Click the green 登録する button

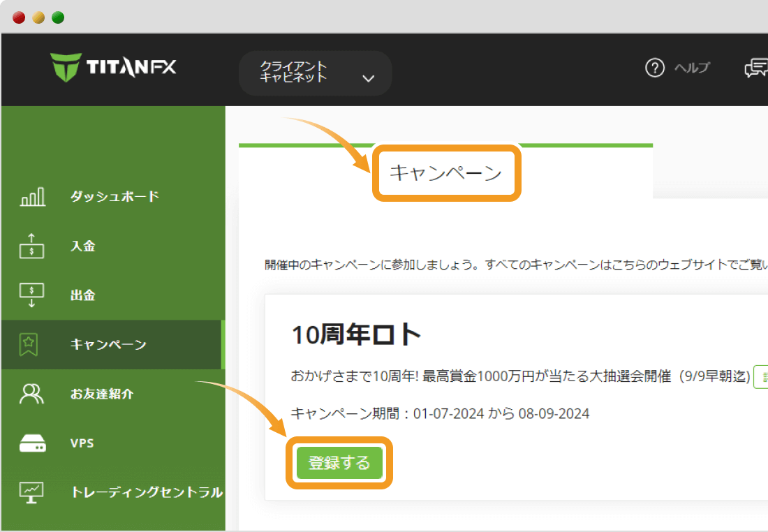click(339, 462)
